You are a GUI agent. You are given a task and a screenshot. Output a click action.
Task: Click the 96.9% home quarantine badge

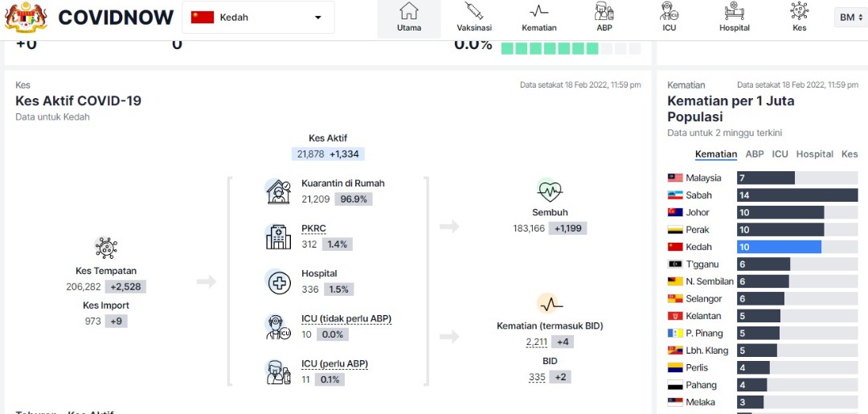(353, 199)
